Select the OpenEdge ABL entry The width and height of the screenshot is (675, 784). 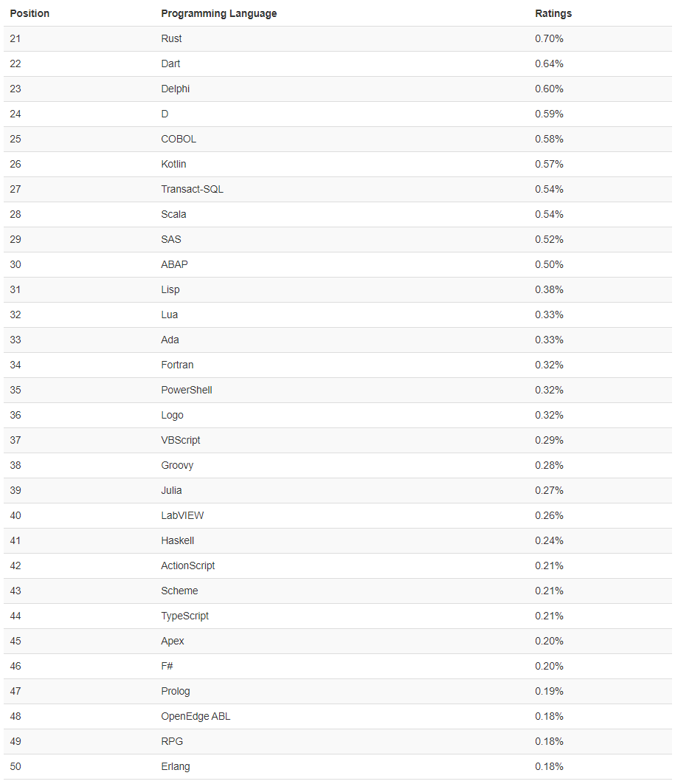pyautogui.click(x=195, y=716)
